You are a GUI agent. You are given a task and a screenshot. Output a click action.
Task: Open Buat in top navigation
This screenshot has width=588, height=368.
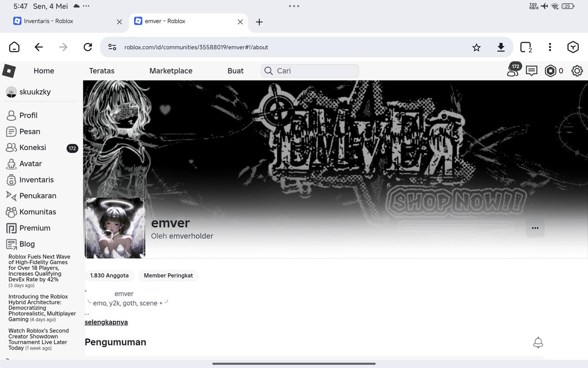[236, 71]
